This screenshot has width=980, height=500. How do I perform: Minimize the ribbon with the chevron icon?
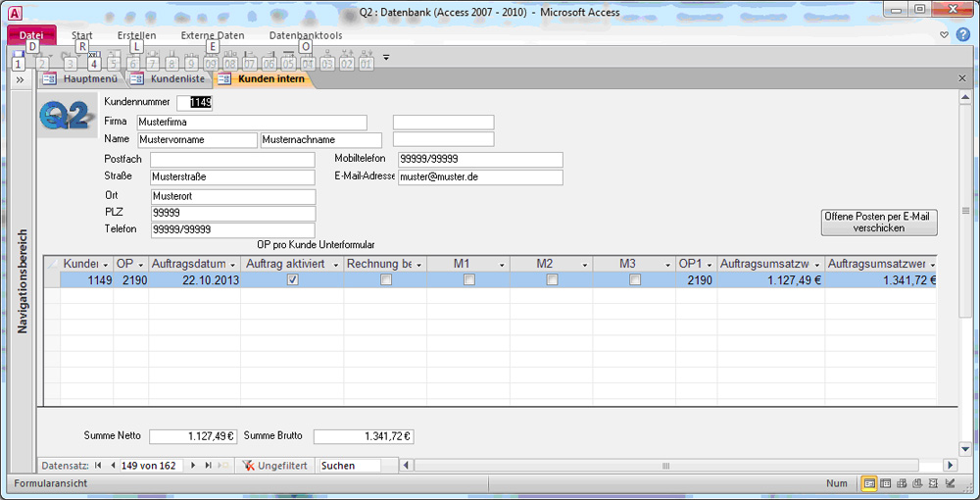(x=945, y=35)
